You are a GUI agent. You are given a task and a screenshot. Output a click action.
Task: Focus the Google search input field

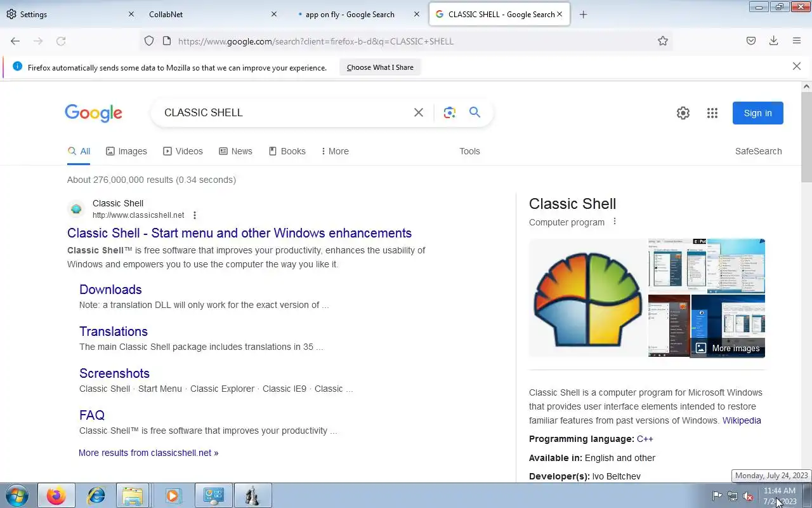point(285,112)
